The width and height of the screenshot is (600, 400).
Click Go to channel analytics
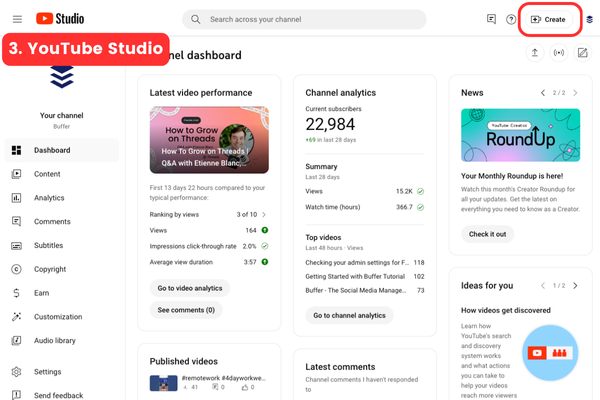pos(349,315)
